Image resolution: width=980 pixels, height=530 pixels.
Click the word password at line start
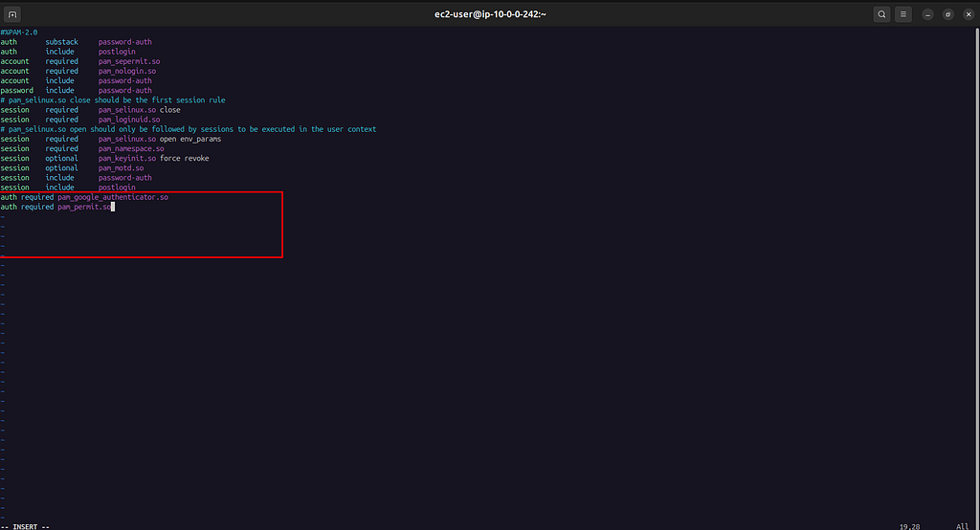coord(17,91)
